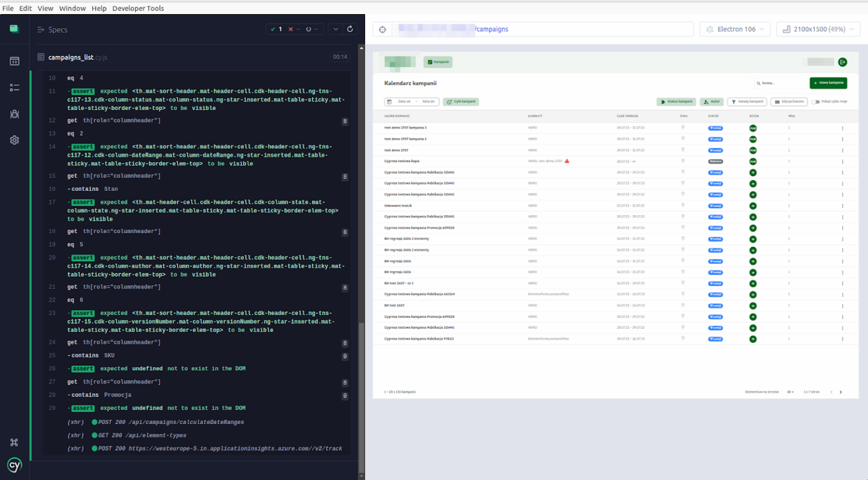Image resolution: width=868 pixels, height=480 pixels.
Task: Open Cypress settings gear icon
Action: pos(15,140)
